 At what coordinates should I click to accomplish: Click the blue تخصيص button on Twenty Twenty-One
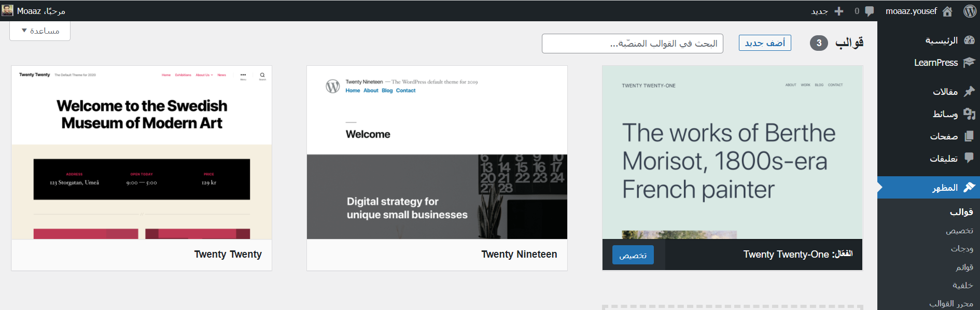coord(633,255)
